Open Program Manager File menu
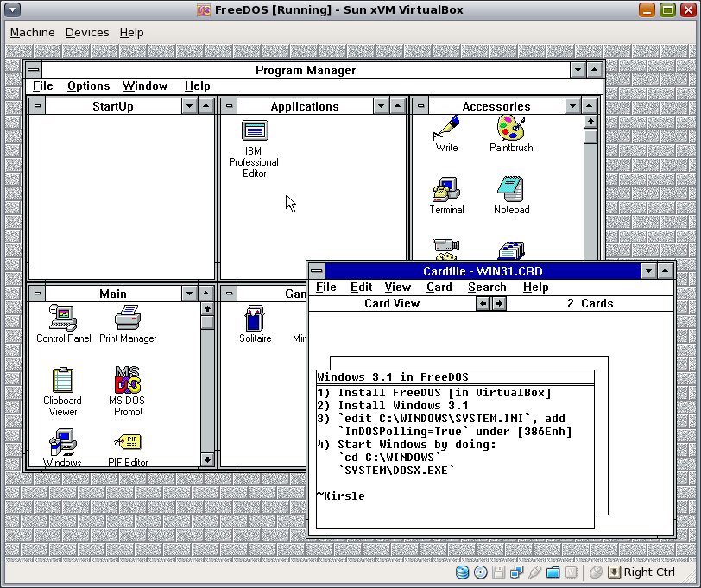 point(43,85)
